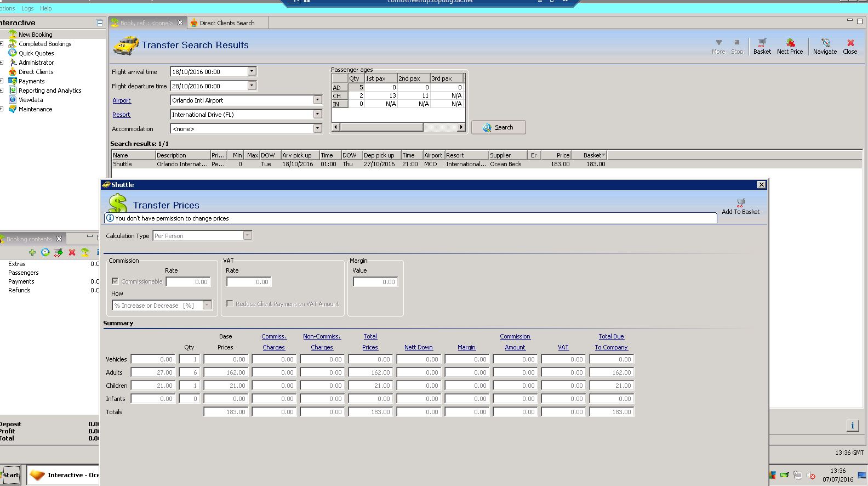Click the Navigate toolbar icon

pyautogui.click(x=825, y=46)
